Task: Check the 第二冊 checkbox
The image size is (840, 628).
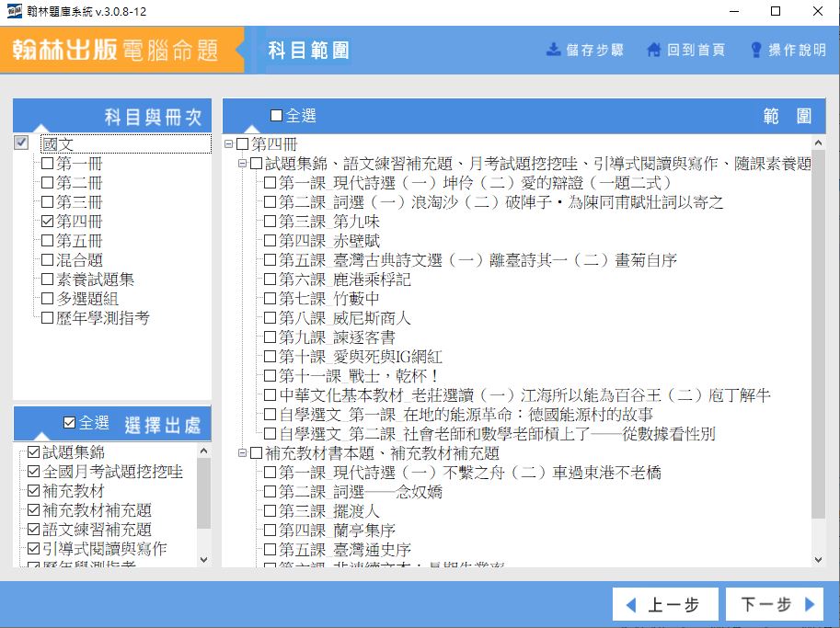Action: tap(47, 183)
